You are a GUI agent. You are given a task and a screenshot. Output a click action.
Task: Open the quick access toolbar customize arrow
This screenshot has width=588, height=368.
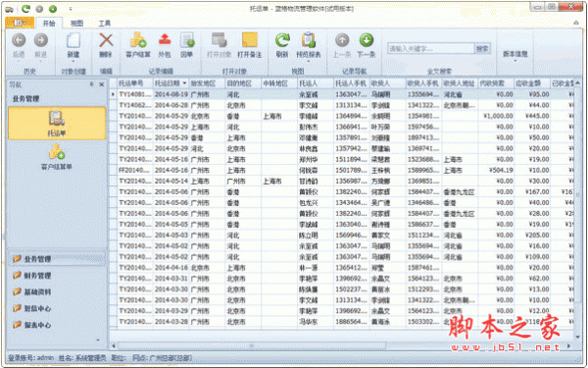point(71,9)
